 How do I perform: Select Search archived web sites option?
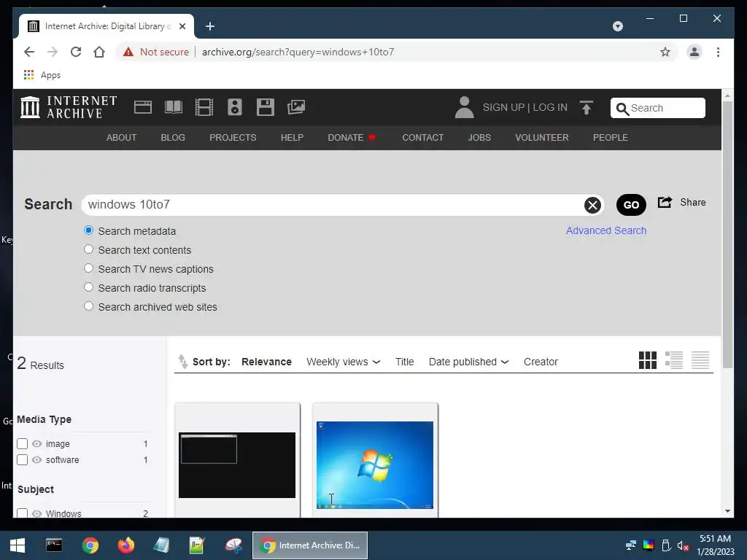pyautogui.click(x=88, y=307)
